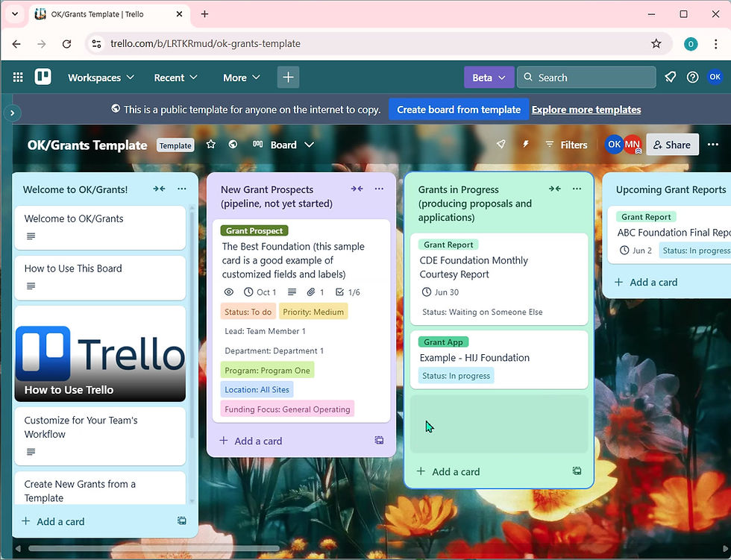731x560 pixels.
Task: Expand the collapsed left sidebar arrow
Action: [x=13, y=113]
